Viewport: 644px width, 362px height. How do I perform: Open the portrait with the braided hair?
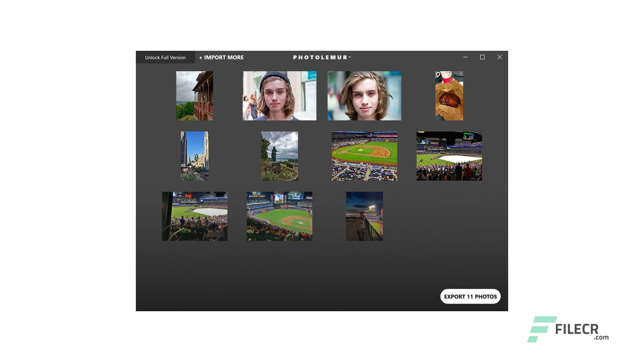point(364,96)
